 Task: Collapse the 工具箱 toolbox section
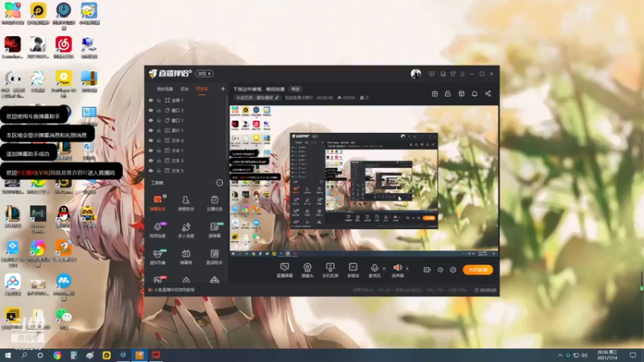coord(220,183)
